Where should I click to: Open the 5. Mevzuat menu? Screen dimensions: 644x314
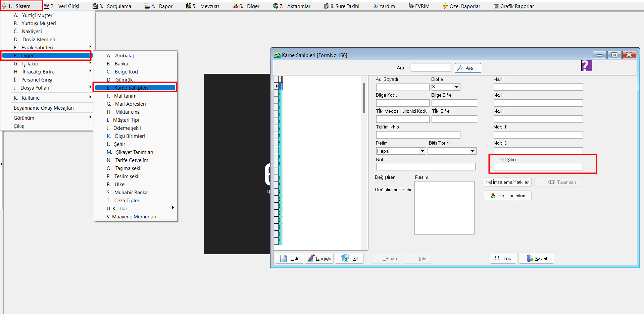coord(202,6)
